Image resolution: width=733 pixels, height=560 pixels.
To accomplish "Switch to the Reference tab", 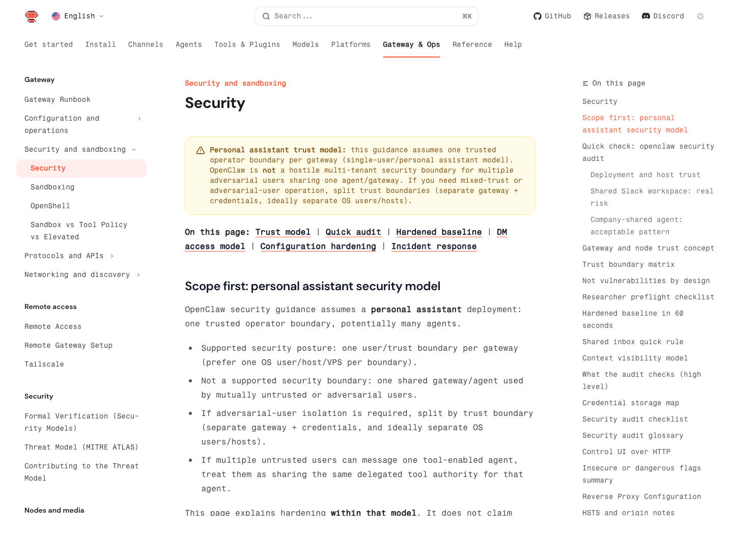I will click(x=472, y=45).
